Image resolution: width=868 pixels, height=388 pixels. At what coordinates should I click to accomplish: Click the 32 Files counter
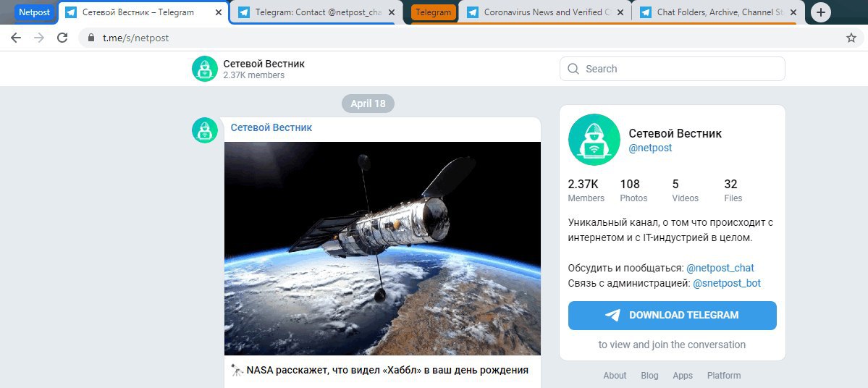[x=733, y=190]
